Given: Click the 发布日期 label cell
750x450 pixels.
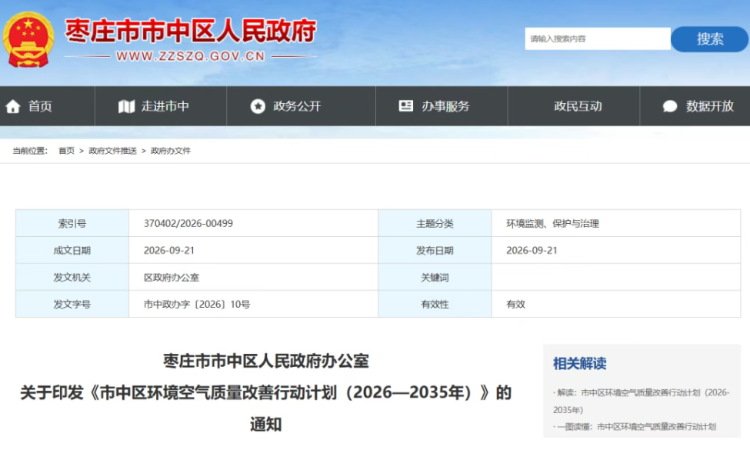Looking at the screenshot, I should [435, 250].
